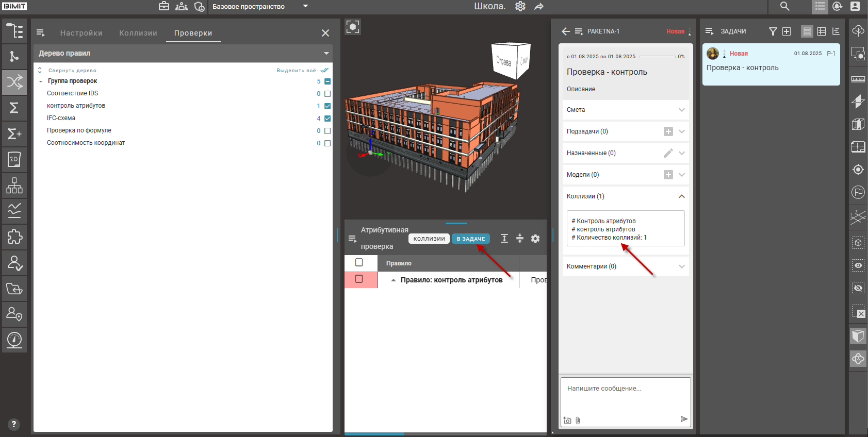Collapse the Коллизии (1) section

coord(681,196)
